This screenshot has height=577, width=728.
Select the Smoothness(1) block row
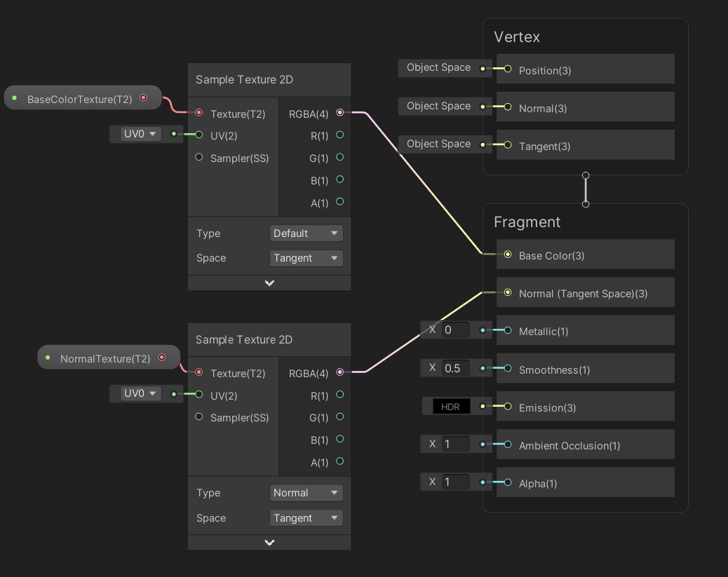coord(586,369)
